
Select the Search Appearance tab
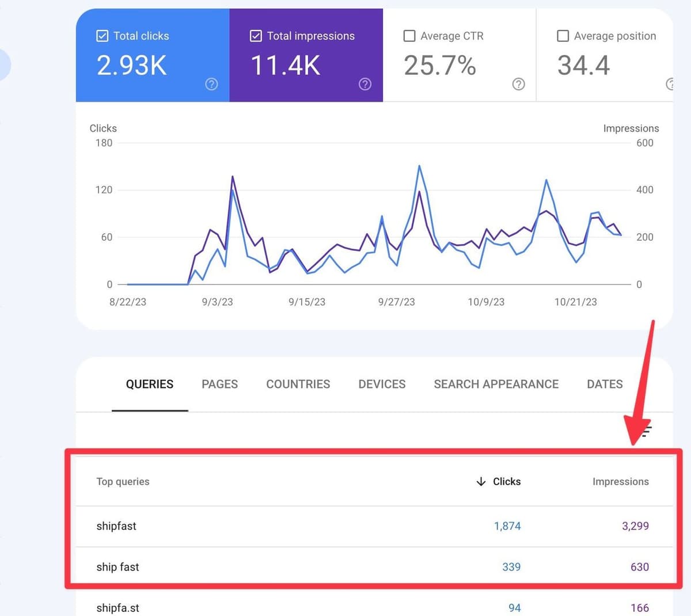496,384
